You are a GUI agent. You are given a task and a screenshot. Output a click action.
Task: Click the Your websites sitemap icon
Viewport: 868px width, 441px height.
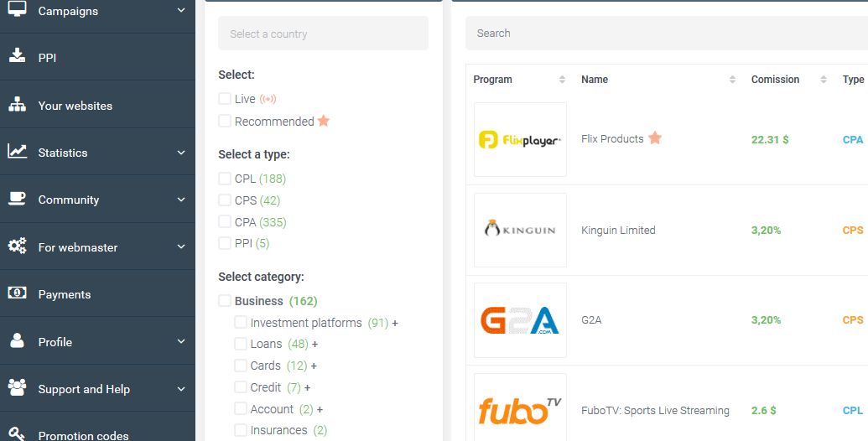point(17,106)
